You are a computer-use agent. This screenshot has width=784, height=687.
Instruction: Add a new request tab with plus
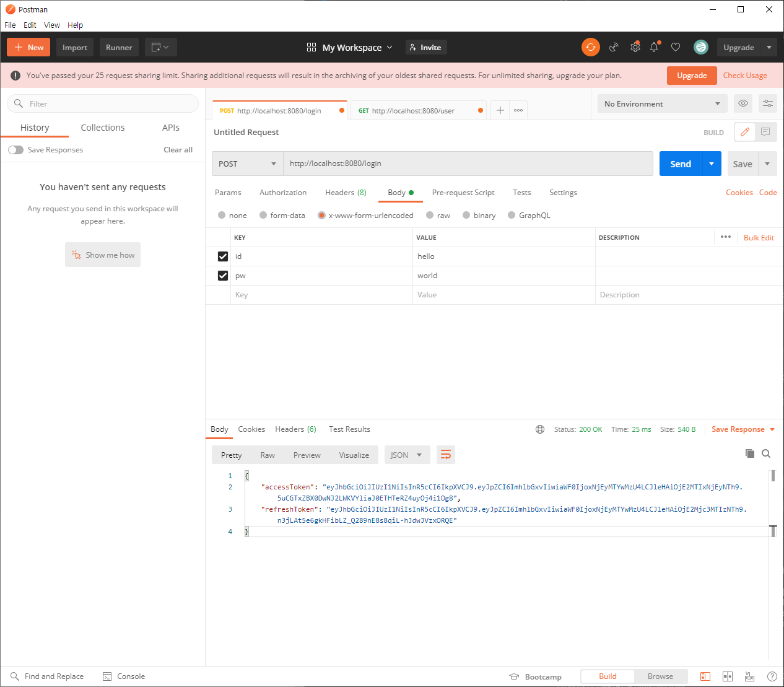[x=500, y=110]
